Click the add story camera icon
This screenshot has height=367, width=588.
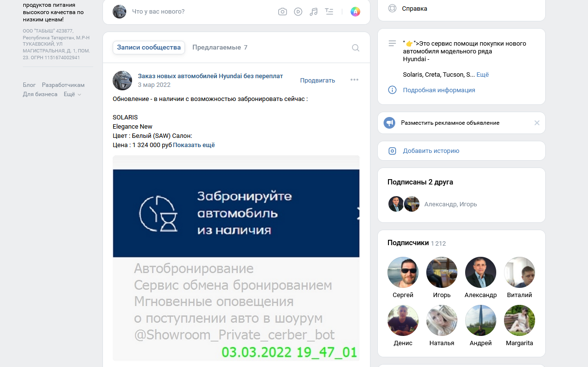coord(392,151)
